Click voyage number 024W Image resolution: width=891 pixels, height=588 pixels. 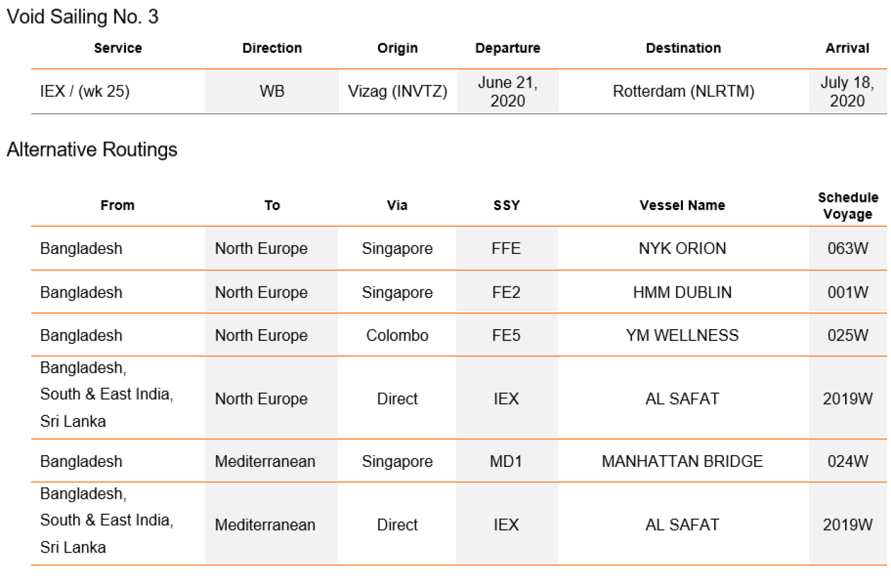click(848, 461)
